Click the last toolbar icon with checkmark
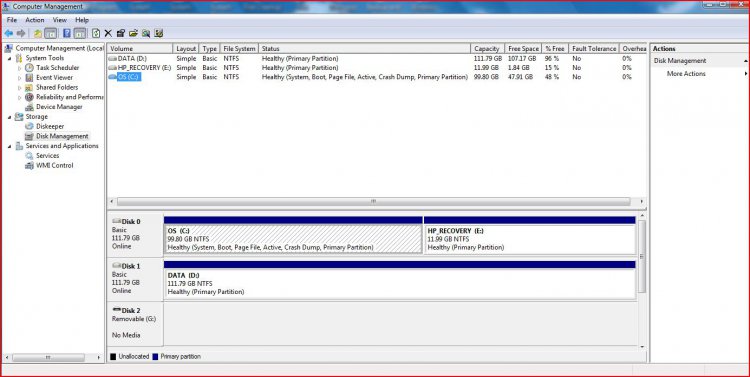 [x=159, y=33]
